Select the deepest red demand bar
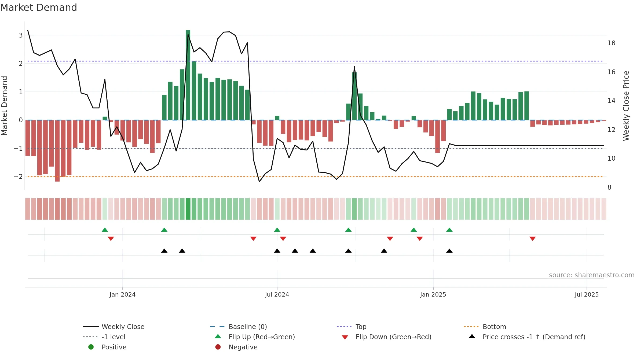644x362 pixels. point(57,151)
